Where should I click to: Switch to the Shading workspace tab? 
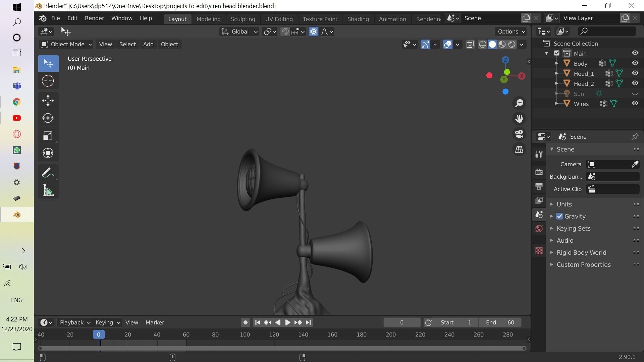(x=358, y=19)
